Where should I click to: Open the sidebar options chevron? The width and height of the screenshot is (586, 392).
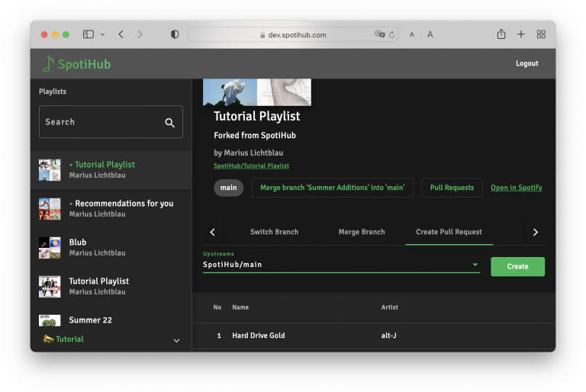click(x=102, y=34)
